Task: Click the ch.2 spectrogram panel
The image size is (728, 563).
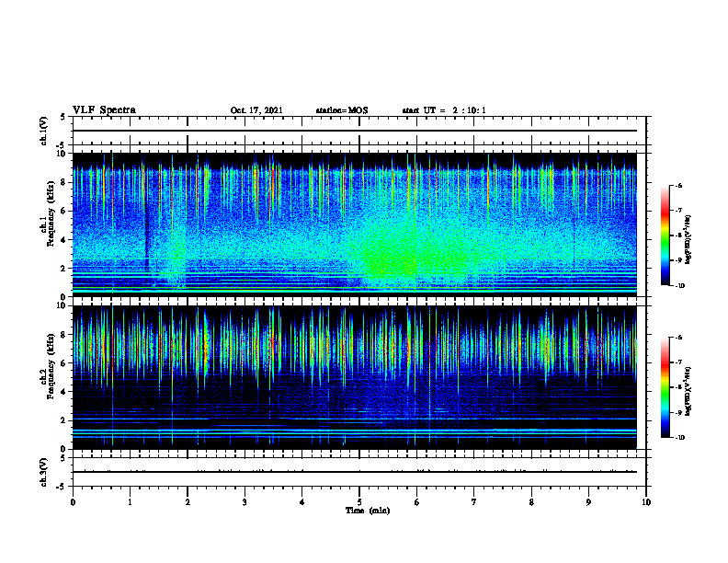Action: [355, 377]
